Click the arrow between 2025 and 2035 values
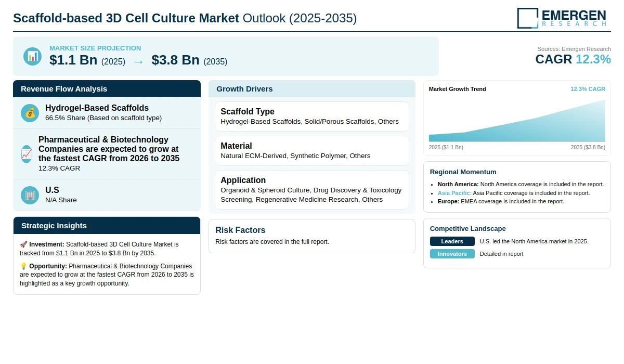 pos(138,61)
